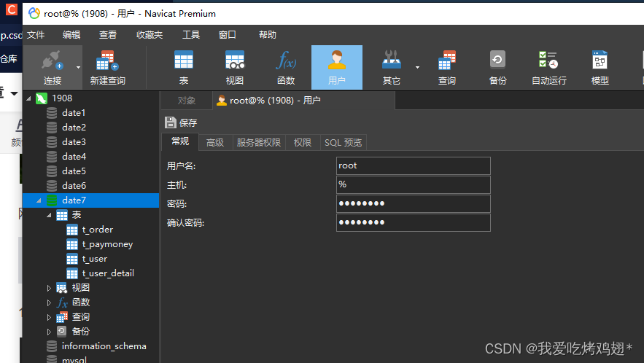The image size is (644, 363).
Task: Open the Connection (连接) toolbar icon
Action: [x=53, y=68]
